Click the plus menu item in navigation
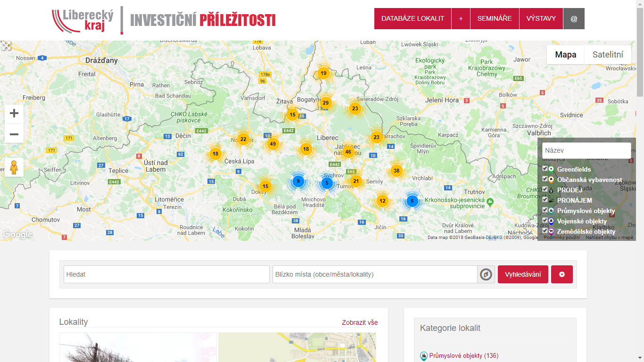644x362 pixels. point(461,18)
